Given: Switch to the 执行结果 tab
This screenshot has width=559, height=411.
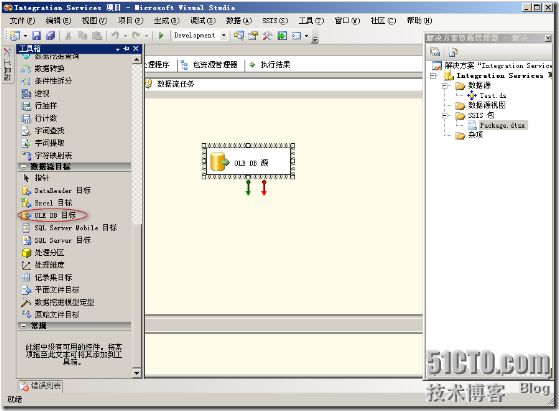Looking at the screenshot, I should coord(271,65).
